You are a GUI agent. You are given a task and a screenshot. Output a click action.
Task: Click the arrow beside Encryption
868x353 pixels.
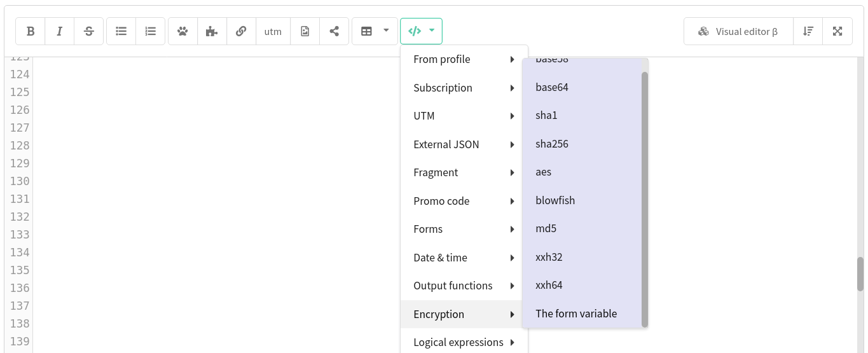pos(512,314)
